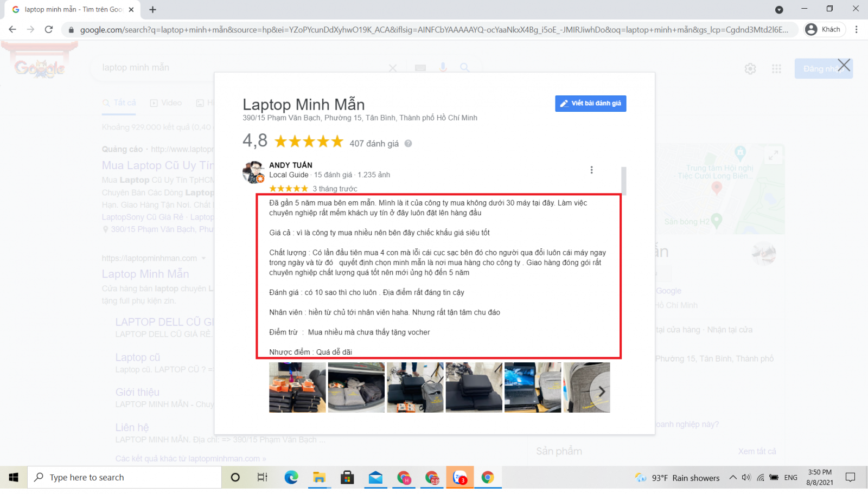Open the clock showing 3:50 PM
Image resolution: width=868 pixels, height=494 pixels.
[x=820, y=477]
